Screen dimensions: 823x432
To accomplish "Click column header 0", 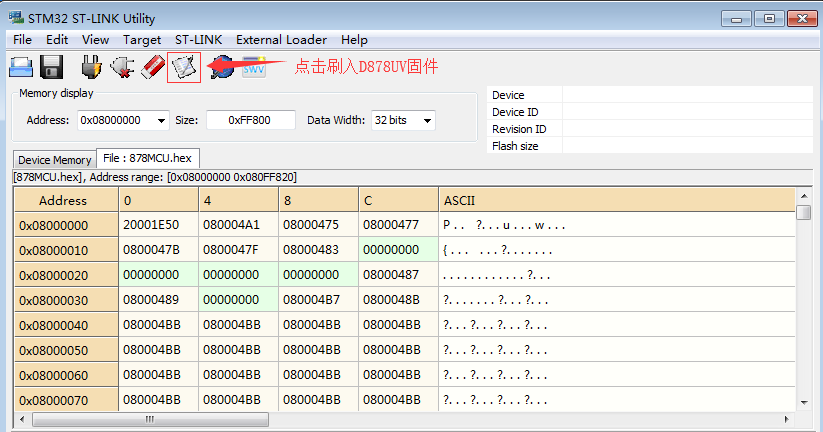I will click(x=159, y=201).
